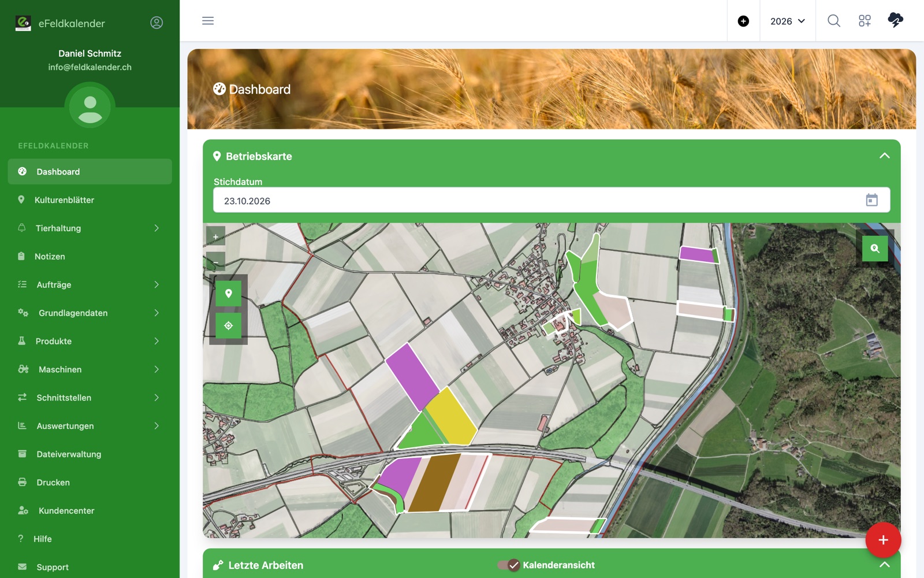Click the brown field parcel on map
Screen dimensions: 924x578
tap(434, 483)
